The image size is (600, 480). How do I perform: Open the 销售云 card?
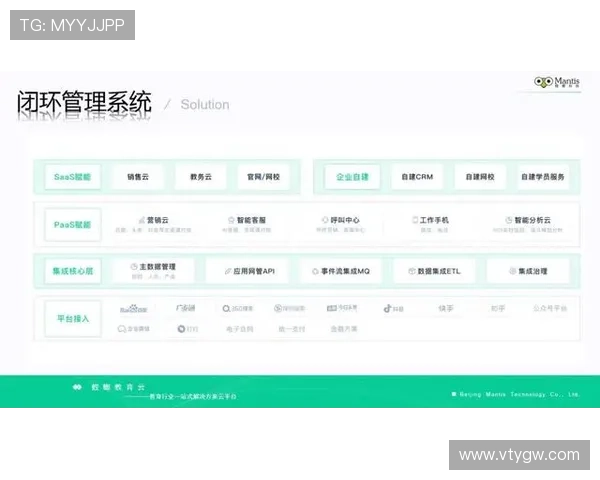138,177
